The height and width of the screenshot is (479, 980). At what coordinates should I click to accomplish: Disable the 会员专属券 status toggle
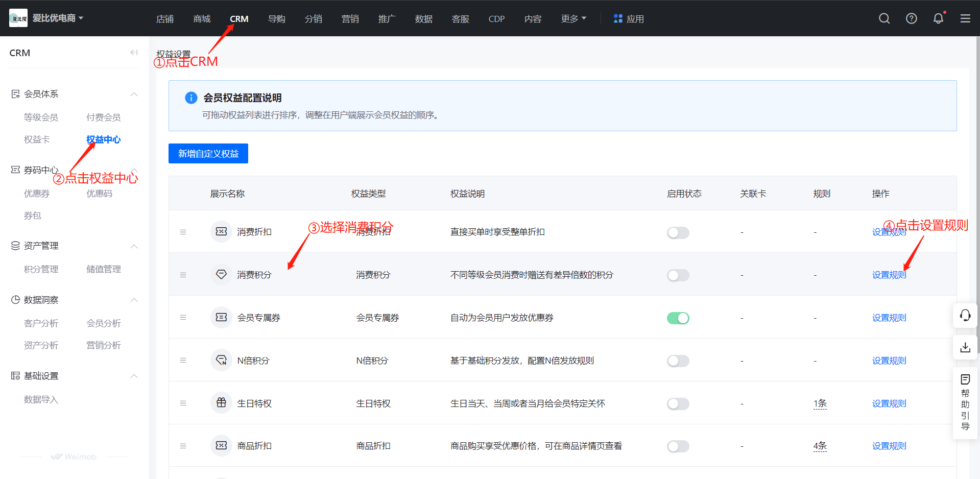click(678, 318)
